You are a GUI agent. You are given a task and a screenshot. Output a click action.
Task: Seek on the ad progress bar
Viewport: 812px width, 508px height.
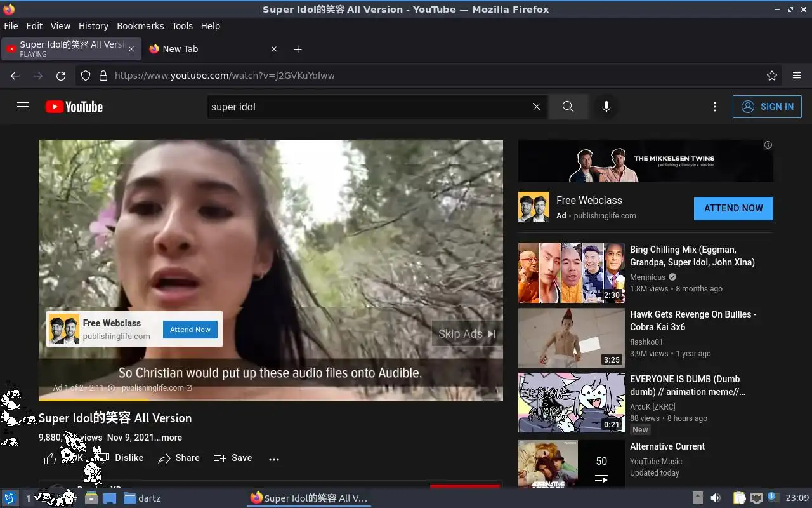click(271, 400)
